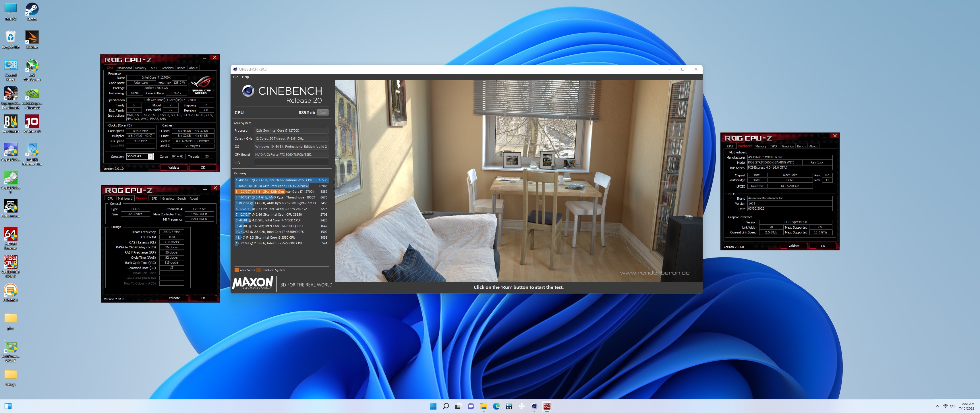Click the ROG CPU-Z taskbar icon

coord(547,406)
